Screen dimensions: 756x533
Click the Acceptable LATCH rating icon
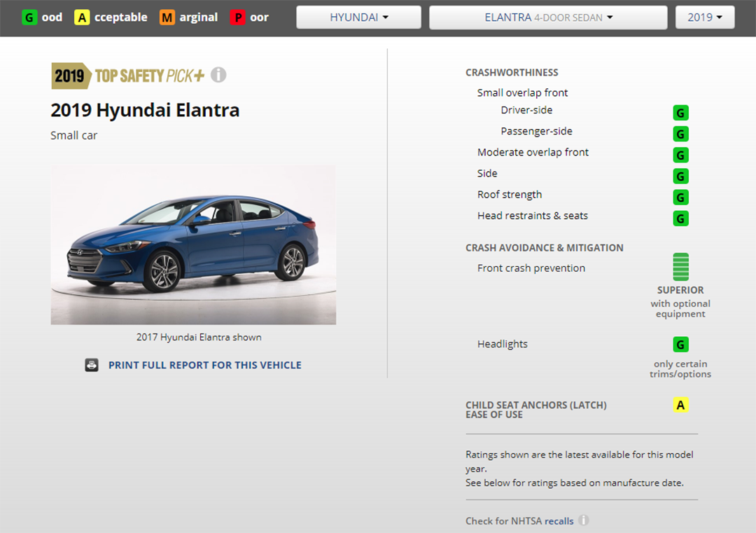[680, 405]
